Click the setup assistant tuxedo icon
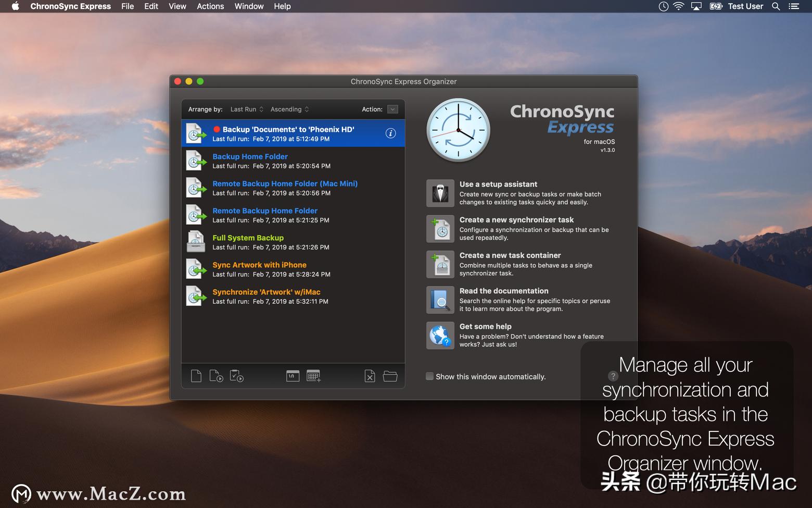This screenshot has width=812, height=508. [440, 193]
